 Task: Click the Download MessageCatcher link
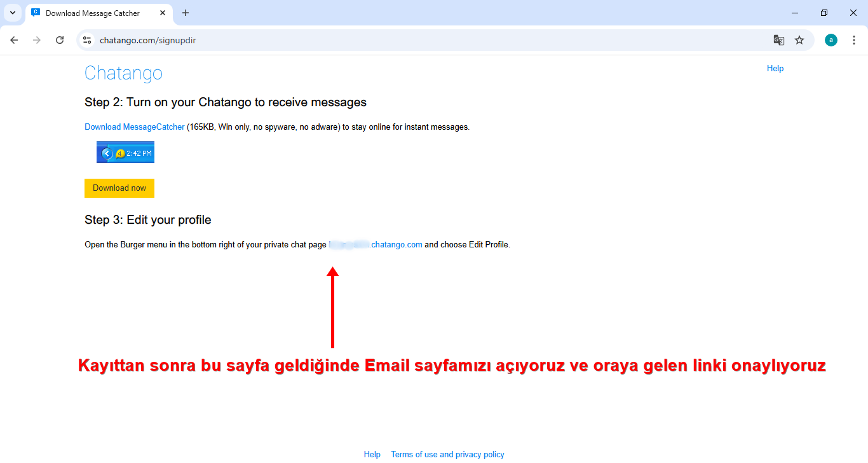(x=135, y=127)
